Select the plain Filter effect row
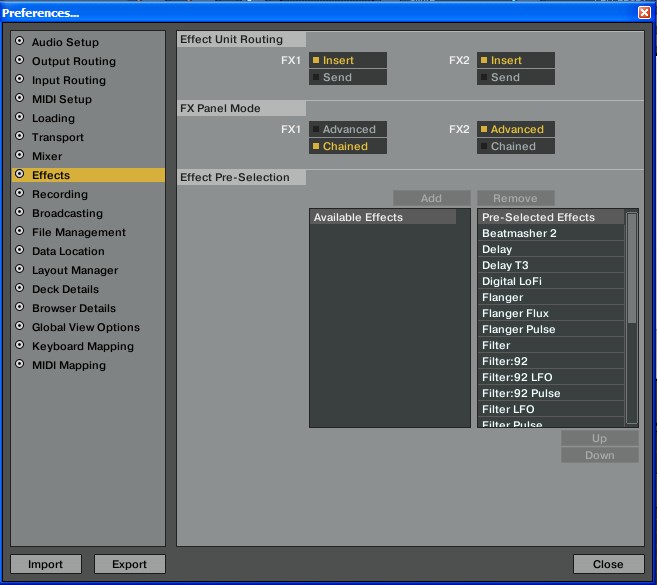 click(x=551, y=345)
